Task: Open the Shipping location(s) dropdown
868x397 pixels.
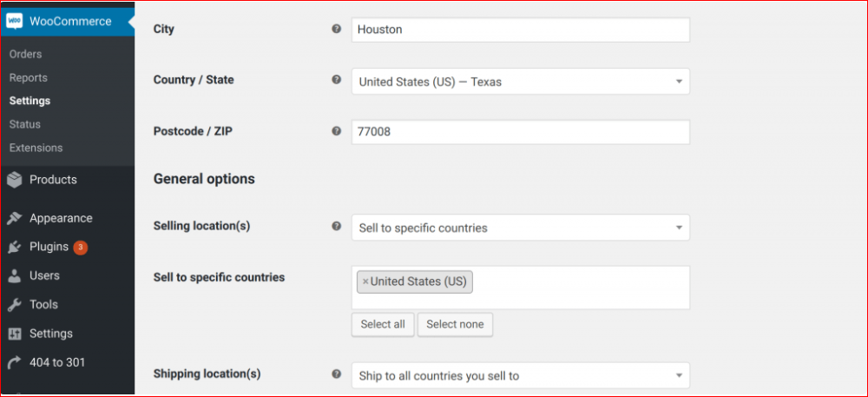Action: 520,376
